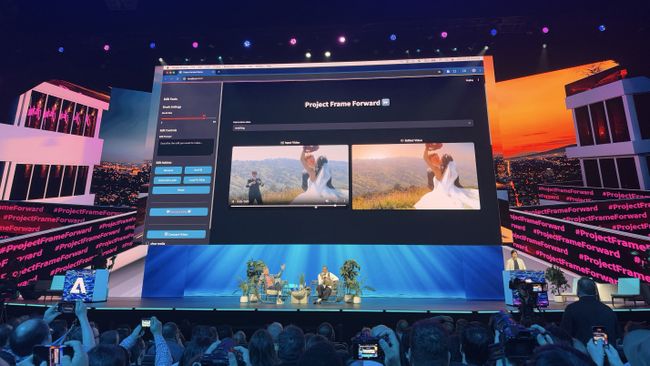This screenshot has height=366, width=650.
Task: Click the wide blue button under edit actions
Action: pyautogui.click(x=181, y=190)
